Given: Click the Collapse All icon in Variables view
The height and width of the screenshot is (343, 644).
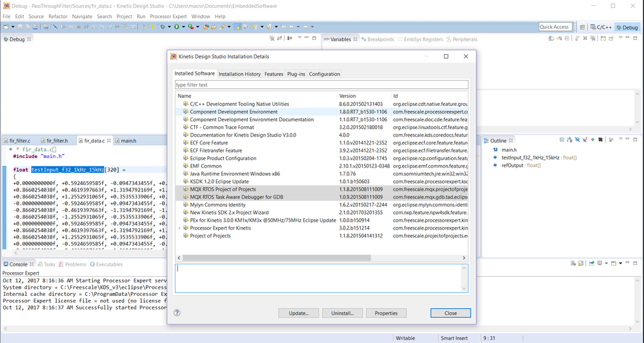Looking at the screenshot, I should 567,38.
